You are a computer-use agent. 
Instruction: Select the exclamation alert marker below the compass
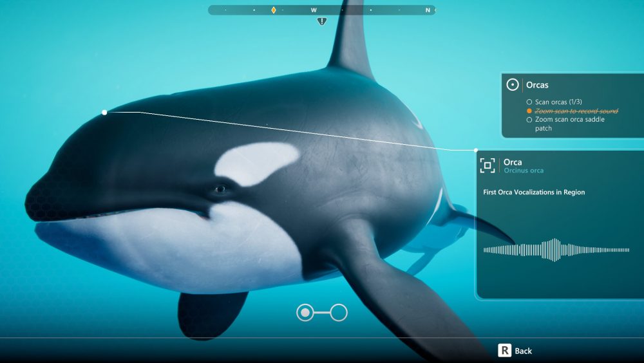click(x=322, y=21)
